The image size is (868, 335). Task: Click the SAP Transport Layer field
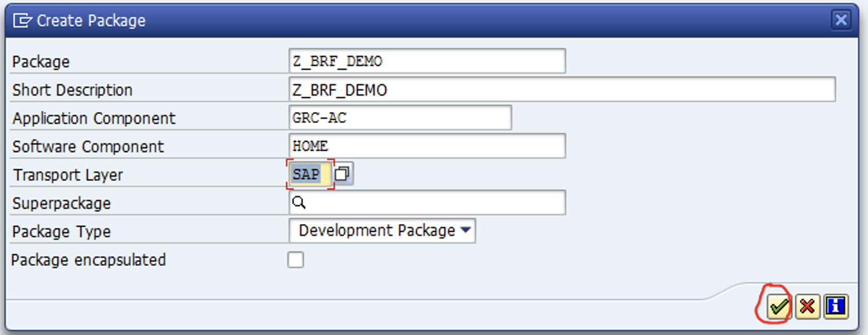[310, 174]
